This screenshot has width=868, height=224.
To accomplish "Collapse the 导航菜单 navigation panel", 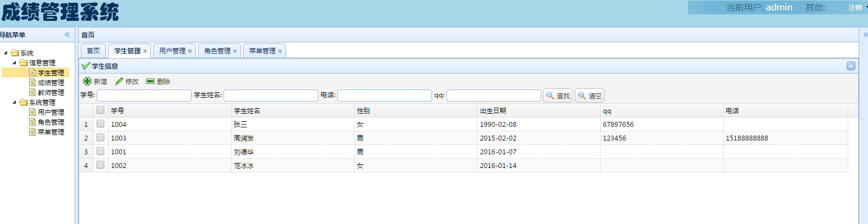I will tap(68, 35).
